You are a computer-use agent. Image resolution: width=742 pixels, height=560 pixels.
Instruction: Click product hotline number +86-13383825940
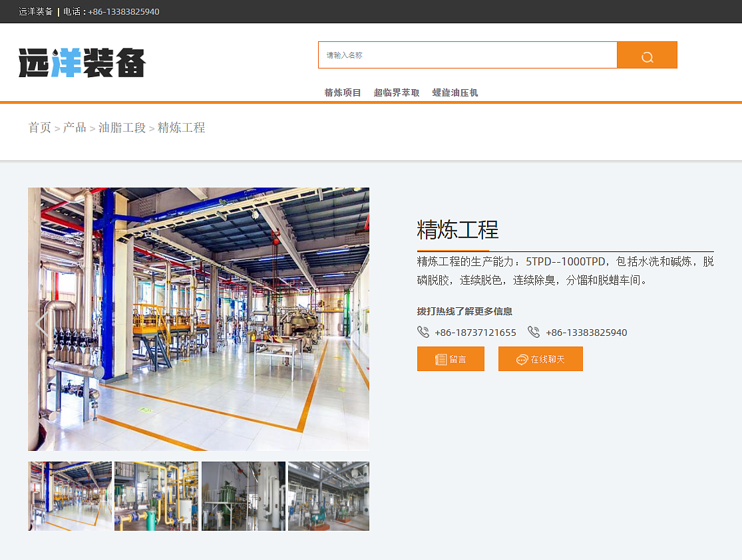[586, 333]
